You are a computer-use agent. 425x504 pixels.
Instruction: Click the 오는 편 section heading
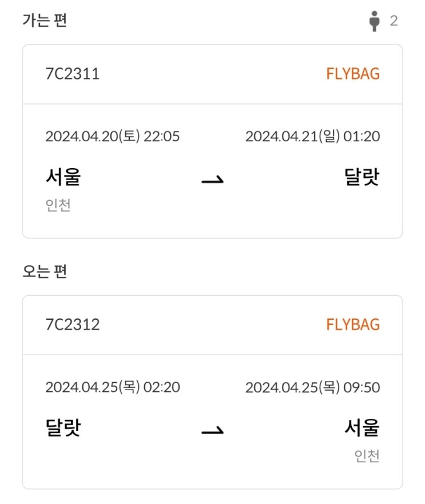[45, 271]
